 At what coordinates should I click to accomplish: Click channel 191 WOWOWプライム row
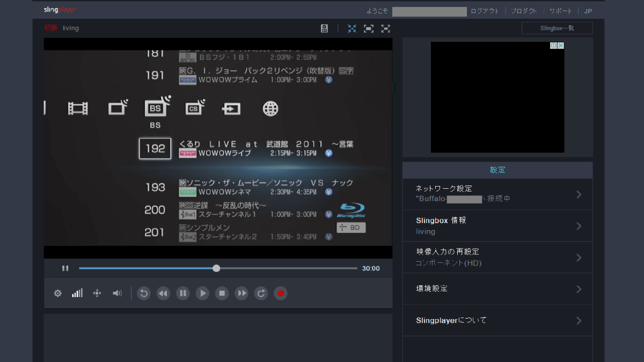click(x=250, y=75)
